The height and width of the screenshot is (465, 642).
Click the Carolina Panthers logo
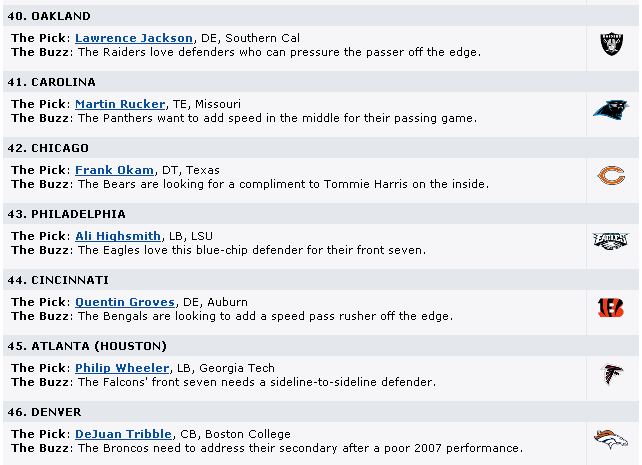click(611, 110)
